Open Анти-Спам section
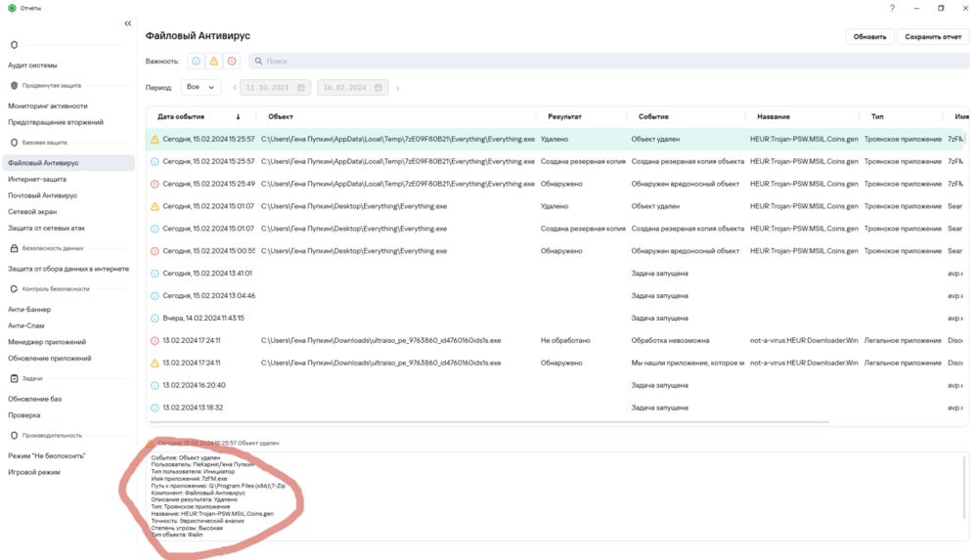The image size is (978, 560). coord(25,325)
